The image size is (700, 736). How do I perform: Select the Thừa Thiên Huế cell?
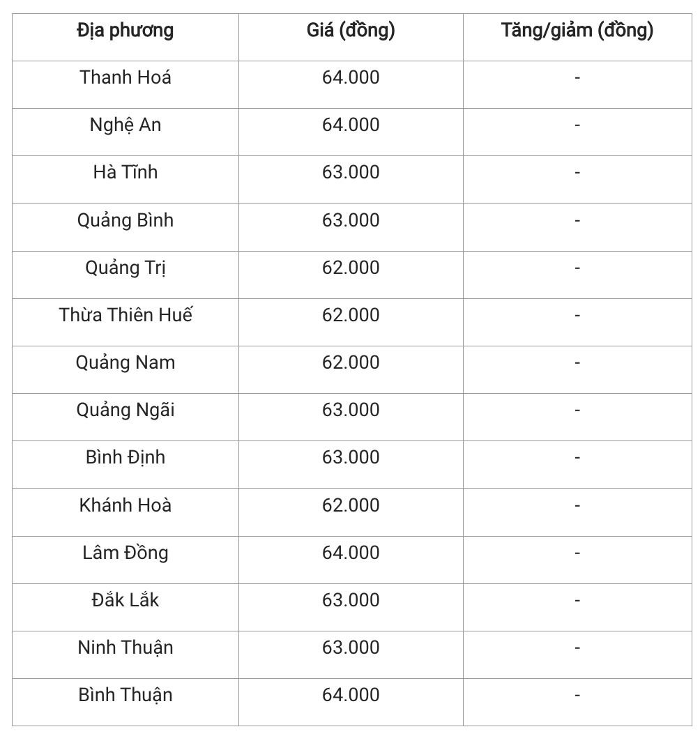click(x=125, y=315)
